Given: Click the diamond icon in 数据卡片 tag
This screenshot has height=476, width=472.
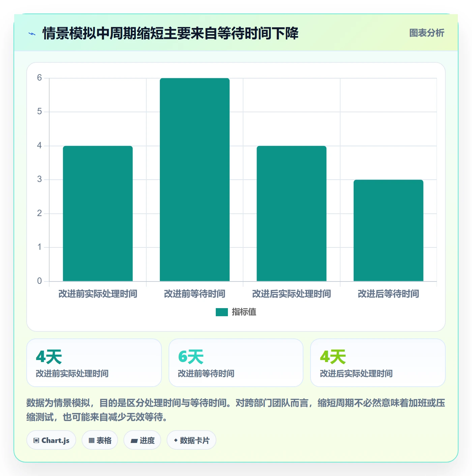Looking at the screenshot, I should tap(176, 440).
